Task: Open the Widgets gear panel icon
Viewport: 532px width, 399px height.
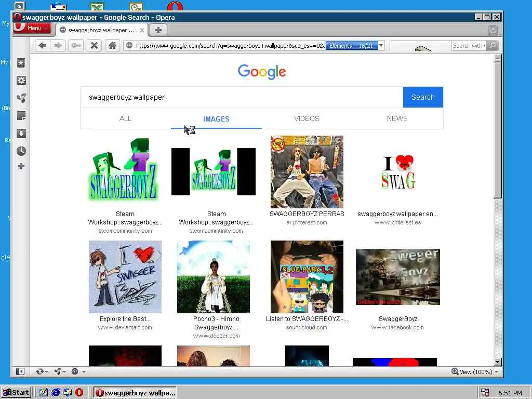Action: pos(21,81)
